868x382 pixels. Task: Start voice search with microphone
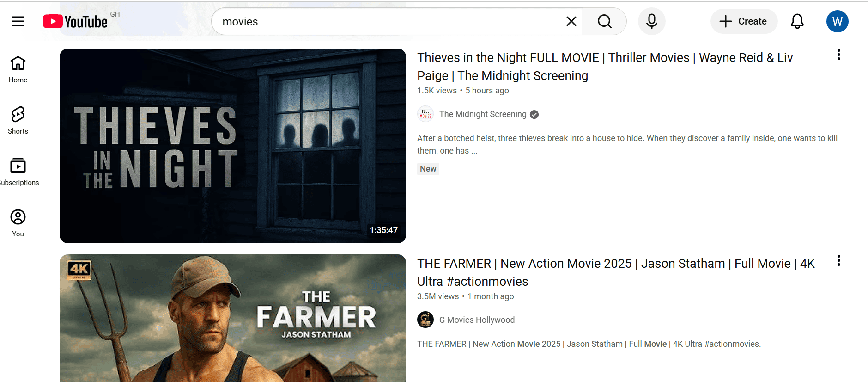click(x=651, y=21)
